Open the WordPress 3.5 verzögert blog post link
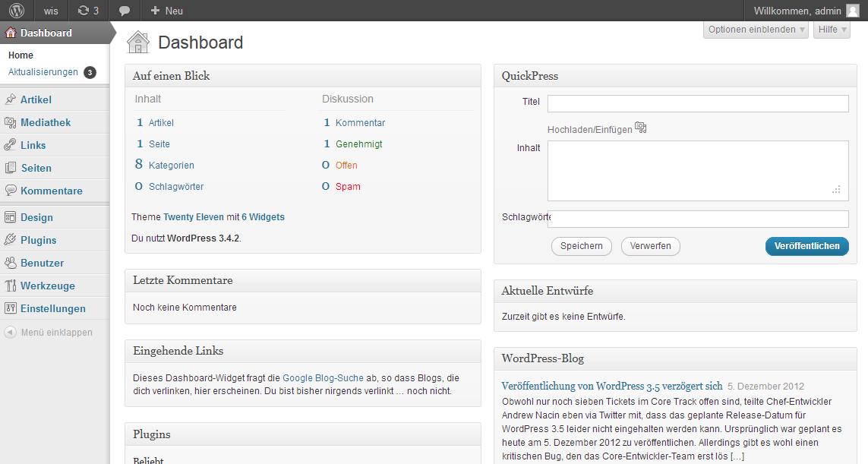This screenshot has width=868, height=464. [611, 386]
